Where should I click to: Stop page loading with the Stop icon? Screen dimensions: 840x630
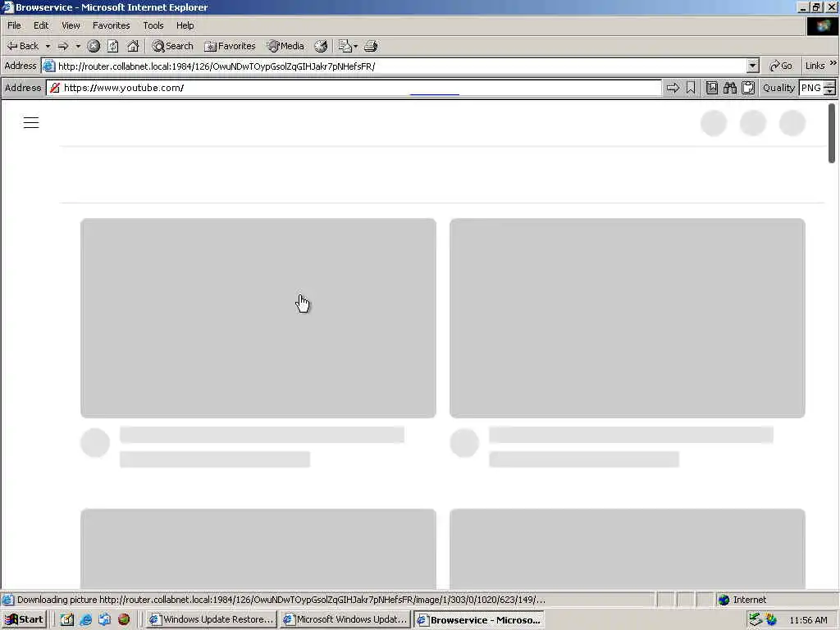(94, 46)
